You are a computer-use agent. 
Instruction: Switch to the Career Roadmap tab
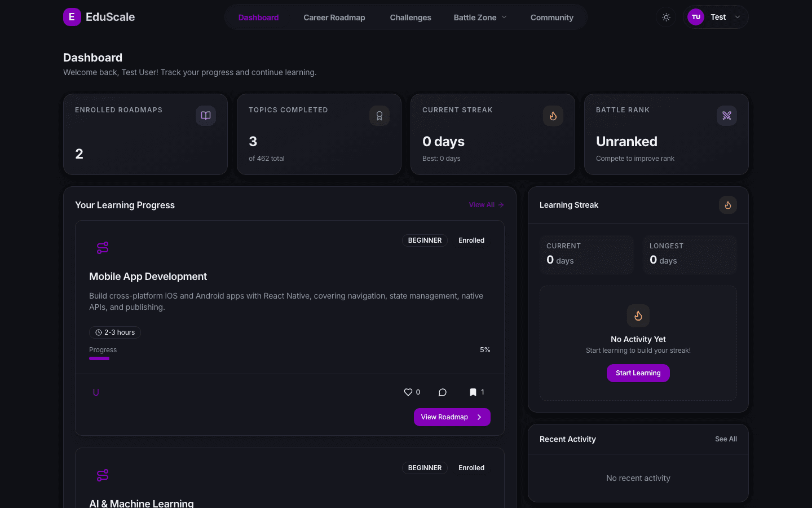point(334,17)
